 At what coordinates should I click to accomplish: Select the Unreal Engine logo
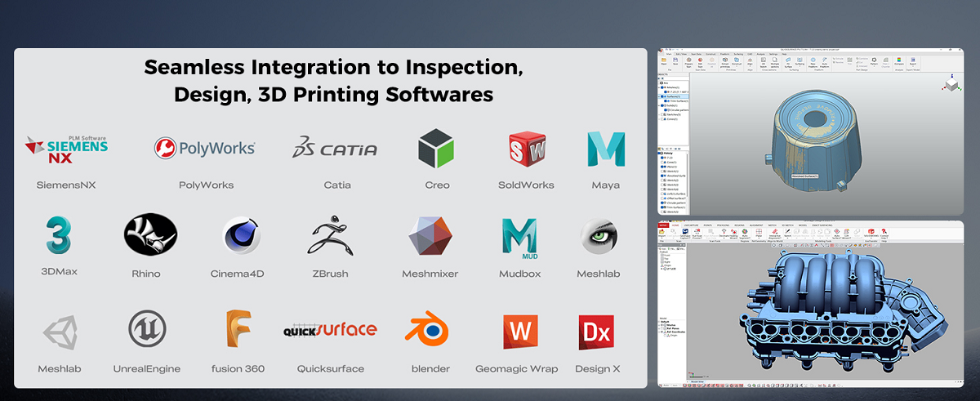click(147, 329)
